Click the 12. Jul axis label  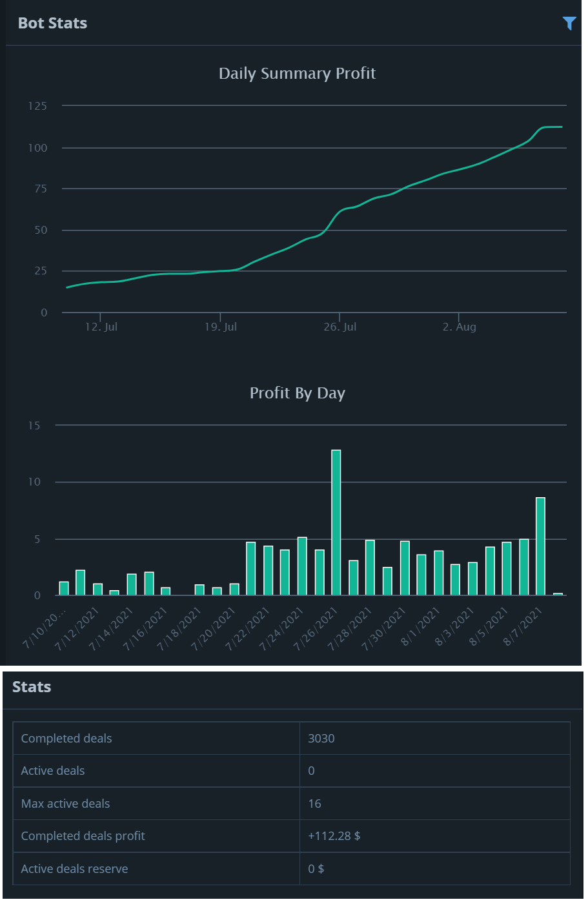point(101,327)
